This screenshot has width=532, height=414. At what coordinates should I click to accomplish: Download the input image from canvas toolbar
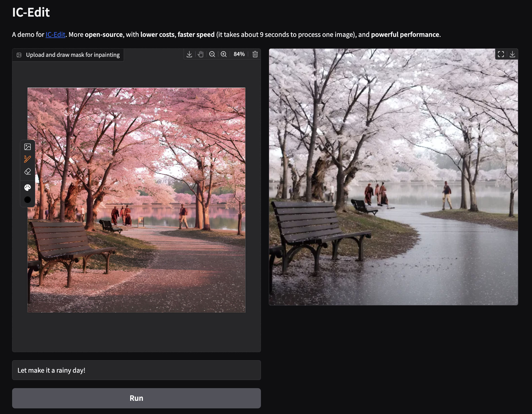point(189,54)
